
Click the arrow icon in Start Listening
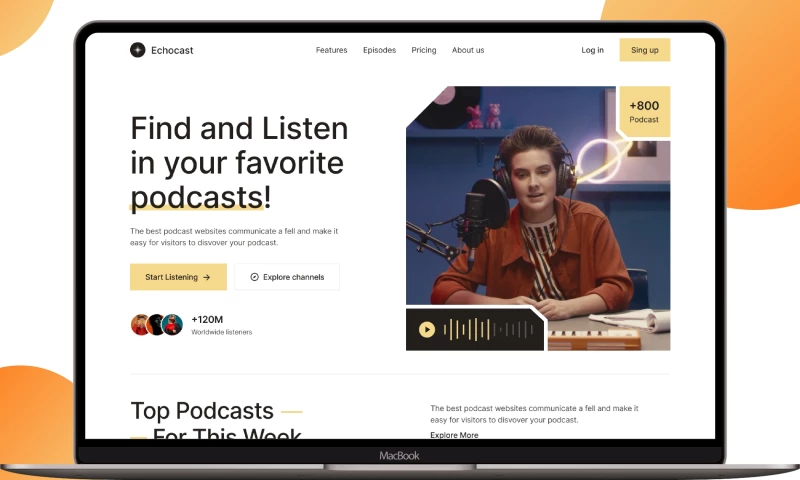click(x=207, y=277)
